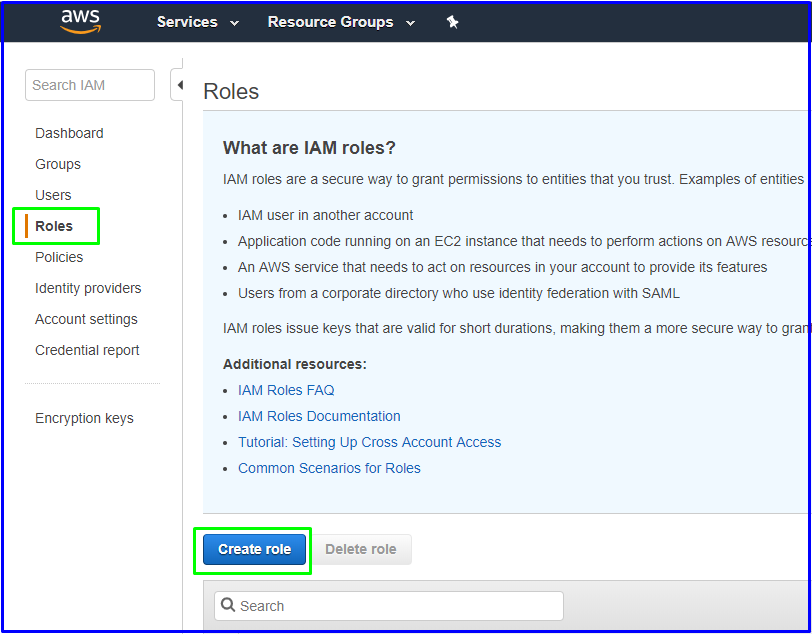Viewport: 812px width, 634px height.
Task: Open Users in the sidebar
Action: click(53, 195)
